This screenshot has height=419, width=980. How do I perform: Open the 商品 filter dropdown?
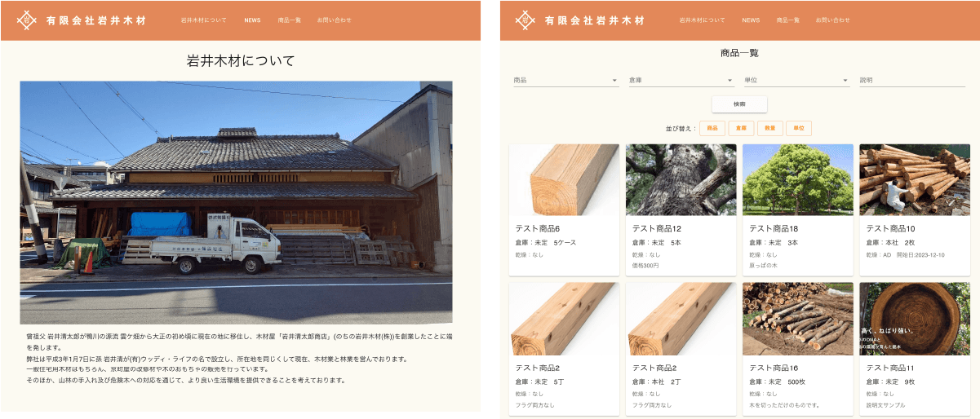coord(565,80)
